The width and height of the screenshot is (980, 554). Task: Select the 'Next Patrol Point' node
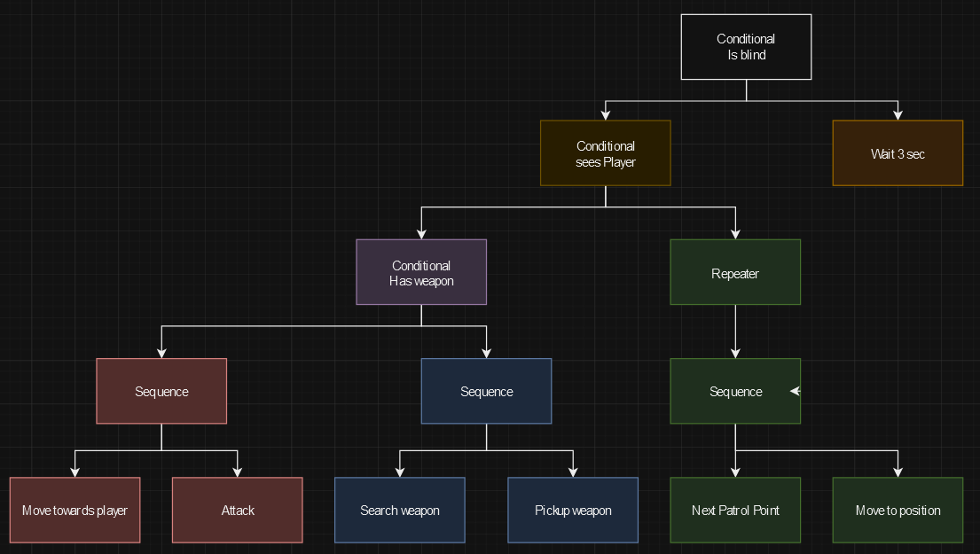(734, 510)
